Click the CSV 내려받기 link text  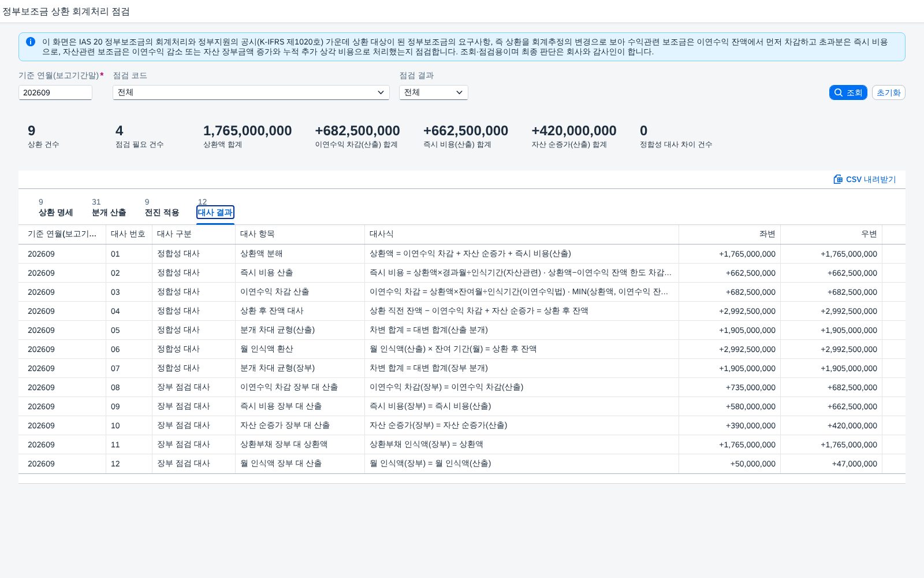coord(871,179)
